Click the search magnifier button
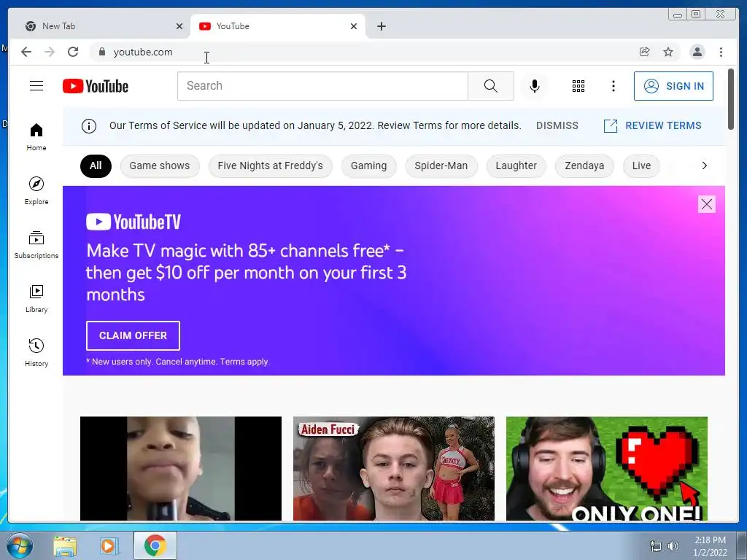The image size is (747, 560). (x=491, y=86)
